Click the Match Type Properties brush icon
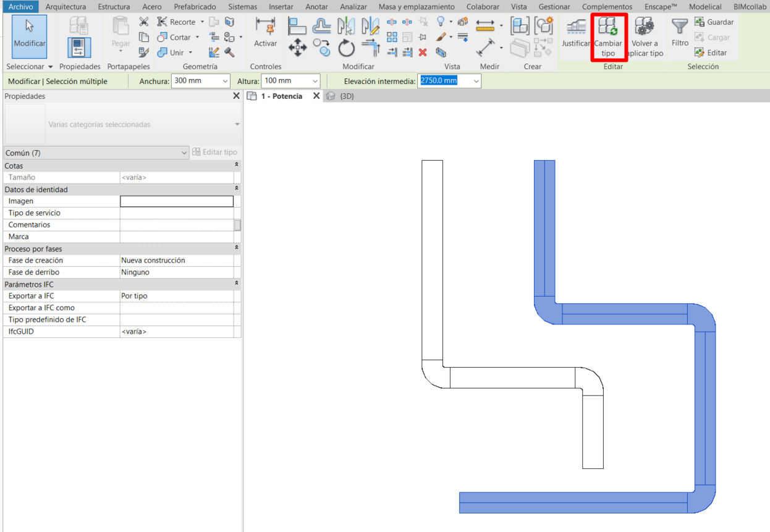The width and height of the screenshot is (770, 532). [143, 53]
